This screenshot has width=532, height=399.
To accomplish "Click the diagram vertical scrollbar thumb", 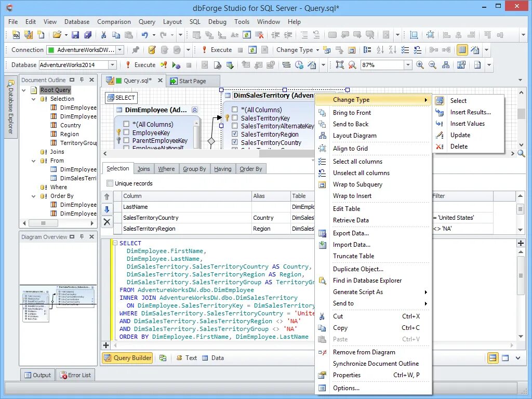I will tap(521, 113).
